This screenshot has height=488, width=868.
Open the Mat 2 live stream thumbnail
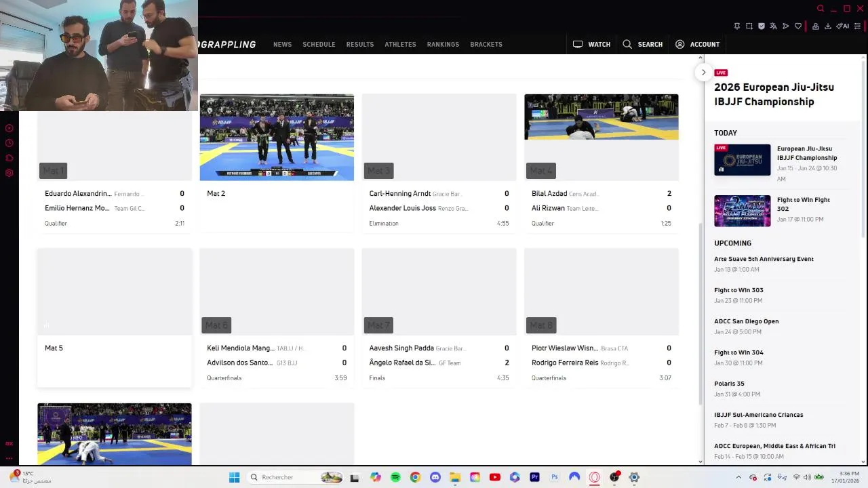pyautogui.click(x=277, y=137)
